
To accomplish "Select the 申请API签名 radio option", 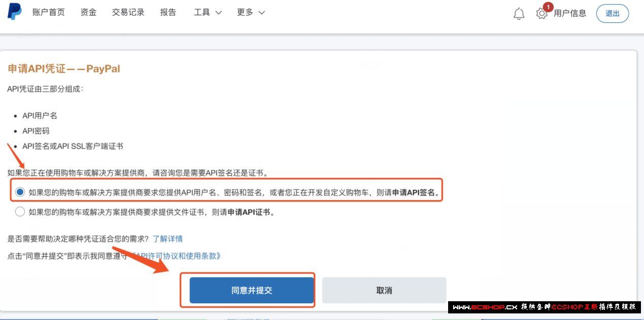I will pyautogui.click(x=20, y=193).
